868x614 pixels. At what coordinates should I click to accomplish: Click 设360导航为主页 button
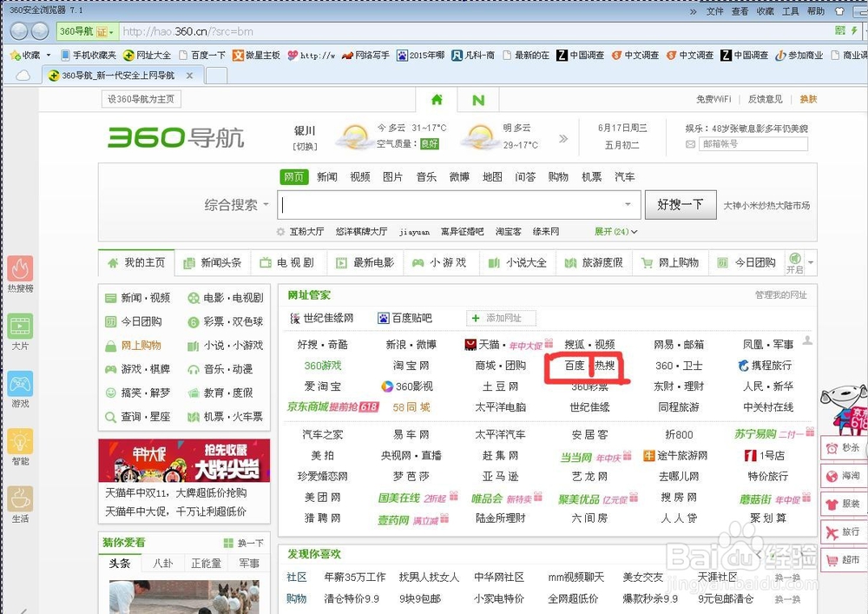click(x=141, y=99)
